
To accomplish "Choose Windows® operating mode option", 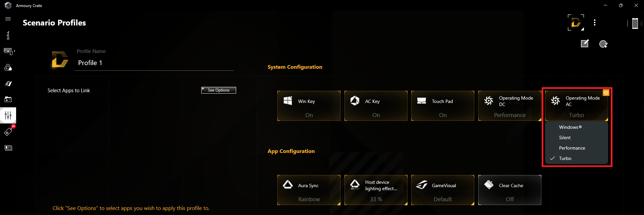I will (x=577, y=127).
